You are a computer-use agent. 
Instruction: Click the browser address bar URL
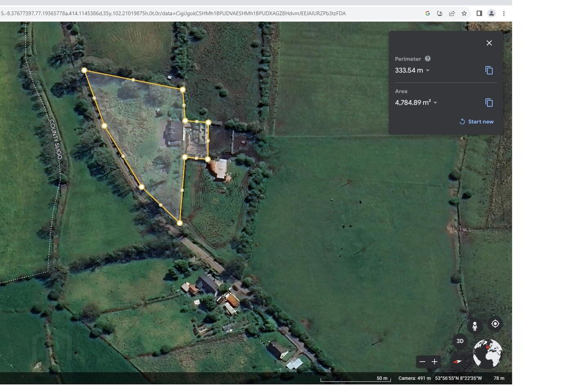click(174, 13)
